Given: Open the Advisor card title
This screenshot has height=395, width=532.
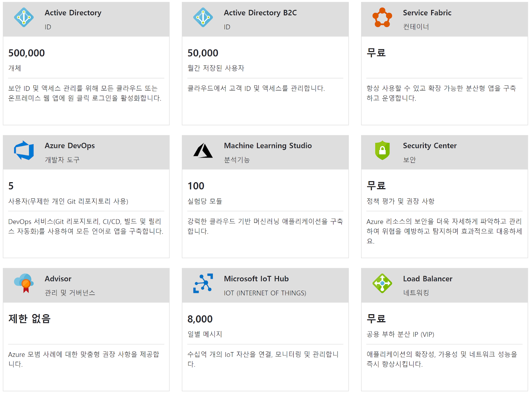Looking at the screenshot, I should click(58, 279).
